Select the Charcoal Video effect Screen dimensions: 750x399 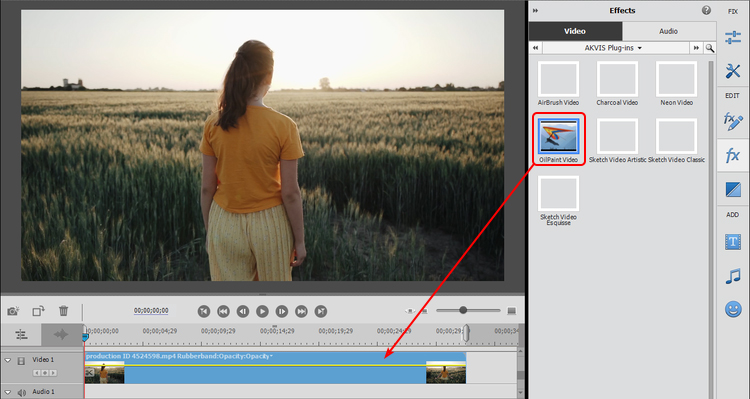[617, 83]
